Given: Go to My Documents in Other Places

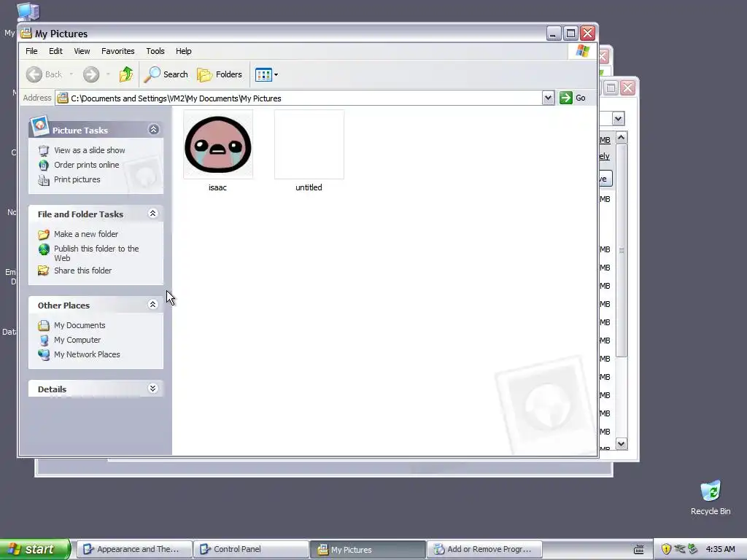Looking at the screenshot, I should pos(80,325).
